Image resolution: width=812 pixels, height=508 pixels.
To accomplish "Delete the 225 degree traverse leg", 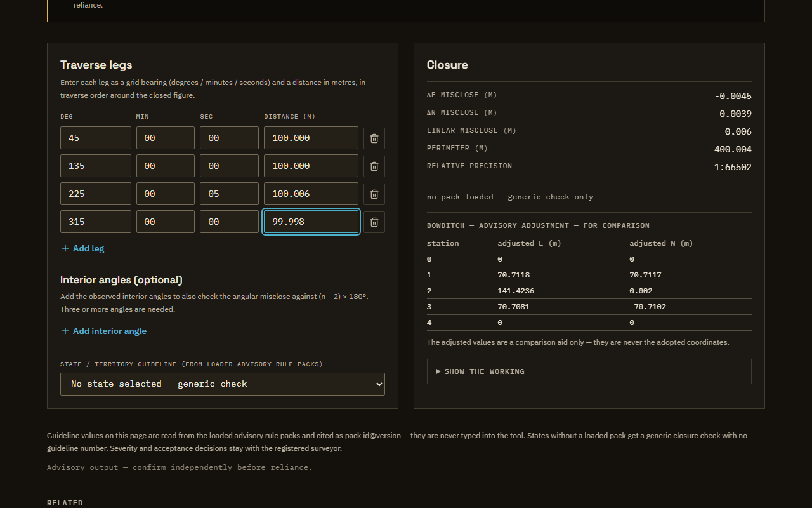I will 374,194.
